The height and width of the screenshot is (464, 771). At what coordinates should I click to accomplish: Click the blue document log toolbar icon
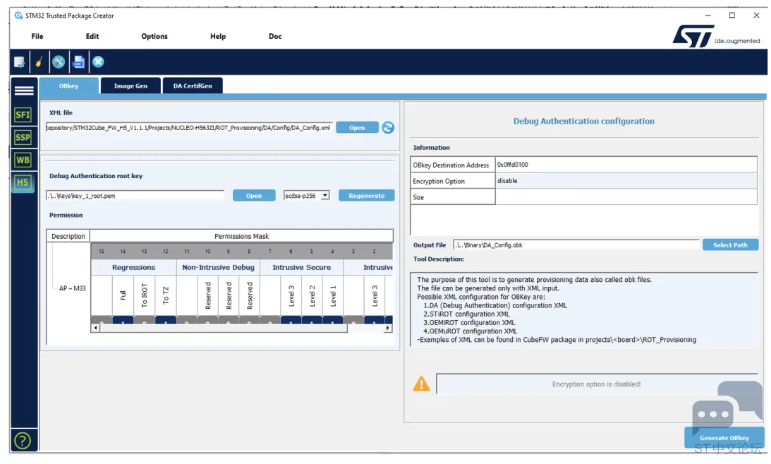click(79, 62)
